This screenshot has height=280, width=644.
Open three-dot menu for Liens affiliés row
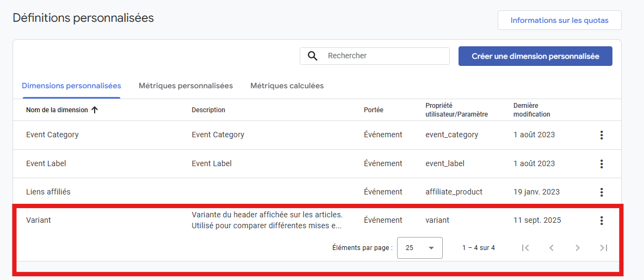[601, 192]
